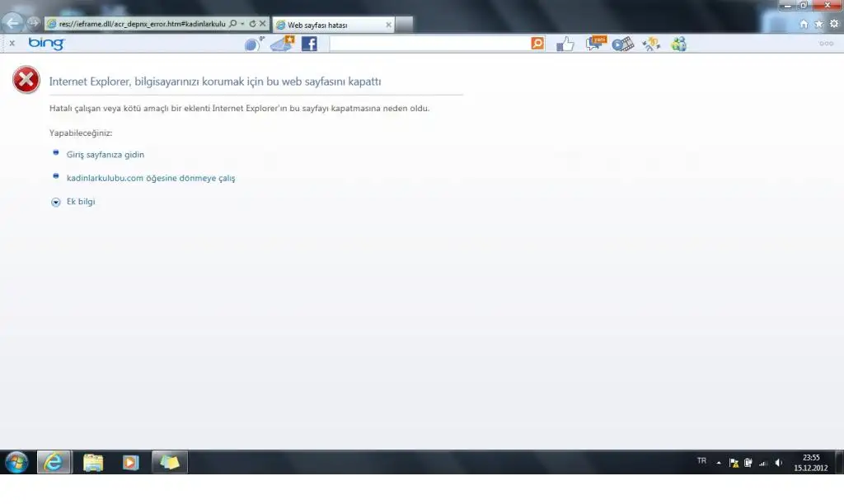Open the Tools gear icon

(833, 24)
